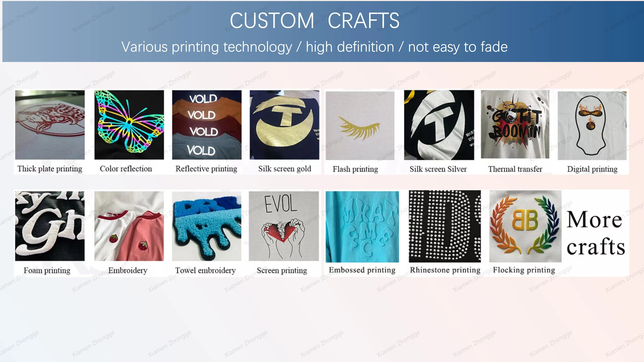Click the Digital printing caption text
This screenshot has width=644, height=362.
pyautogui.click(x=592, y=169)
